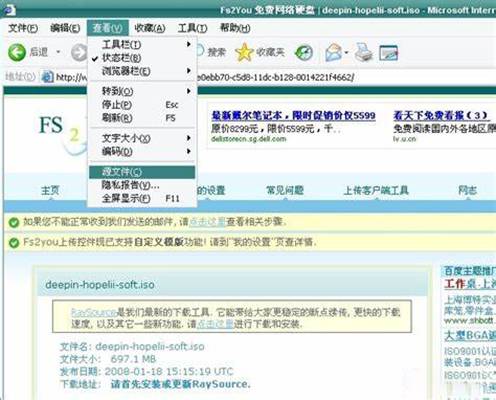Click the green Back arrow icon
Screen dimensions: 496x400
pos(17,52)
